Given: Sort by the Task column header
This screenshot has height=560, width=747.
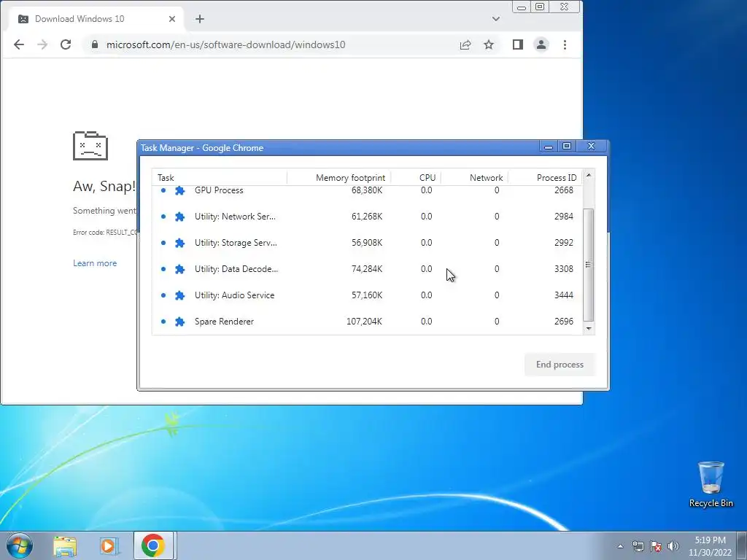Looking at the screenshot, I should point(220,178).
